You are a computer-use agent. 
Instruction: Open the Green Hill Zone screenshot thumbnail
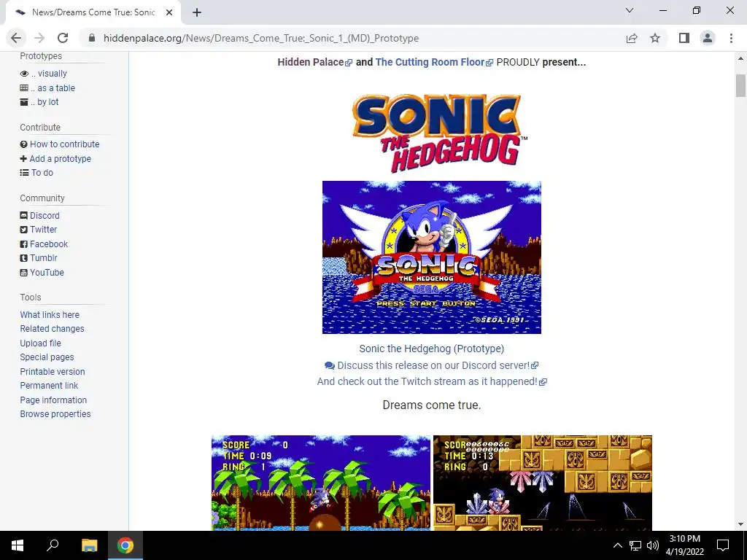point(321,483)
